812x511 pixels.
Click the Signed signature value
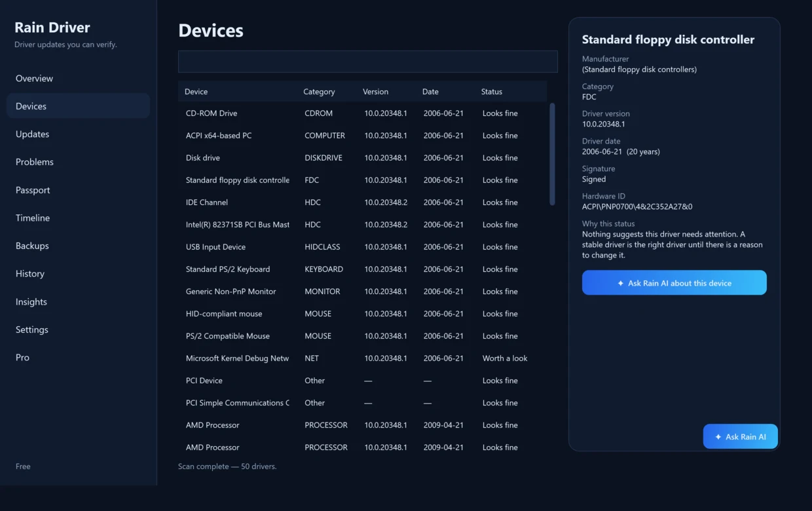coord(594,179)
